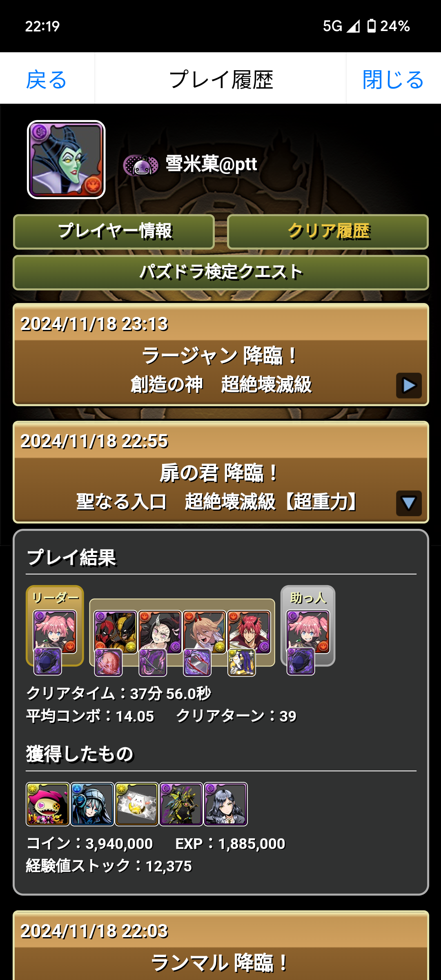This screenshot has width=441, height=980.
Task: Switch to プレイヤー情報 tab
Action: pyautogui.click(x=114, y=232)
